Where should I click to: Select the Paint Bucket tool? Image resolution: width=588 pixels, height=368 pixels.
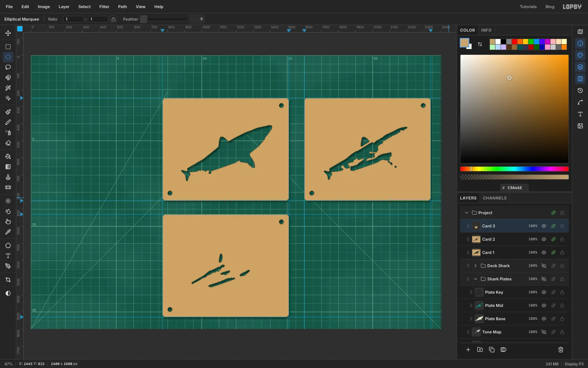coord(8,156)
